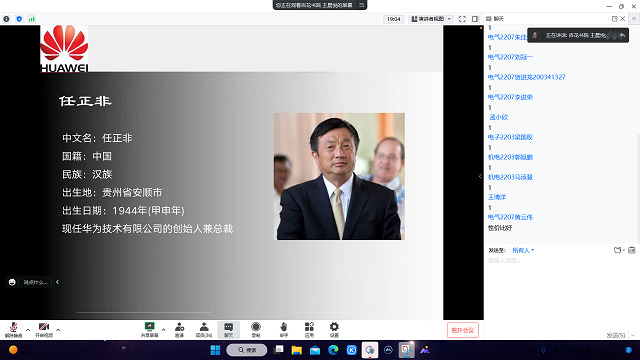640x360 pixels.
Task: Click chat sender name 王博洋
Action: pyautogui.click(x=497, y=197)
